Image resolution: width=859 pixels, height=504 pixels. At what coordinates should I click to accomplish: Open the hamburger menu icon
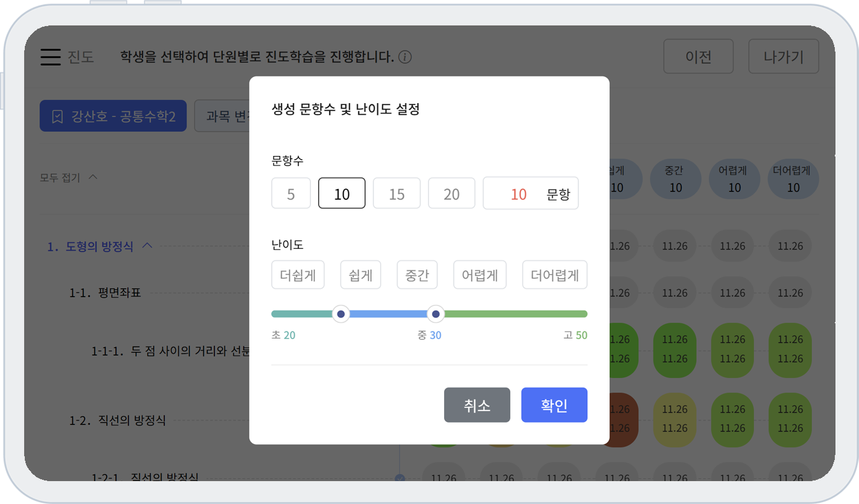[x=51, y=57]
